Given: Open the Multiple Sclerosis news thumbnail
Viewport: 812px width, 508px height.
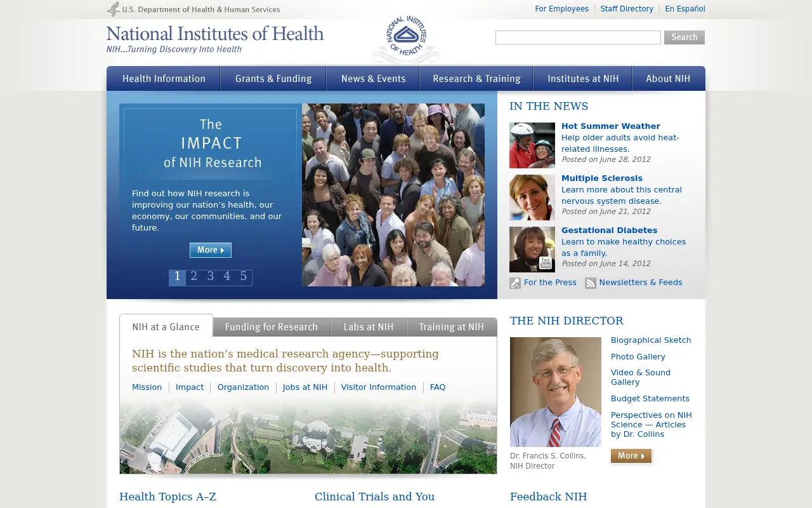Looking at the screenshot, I should [x=532, y=197].
